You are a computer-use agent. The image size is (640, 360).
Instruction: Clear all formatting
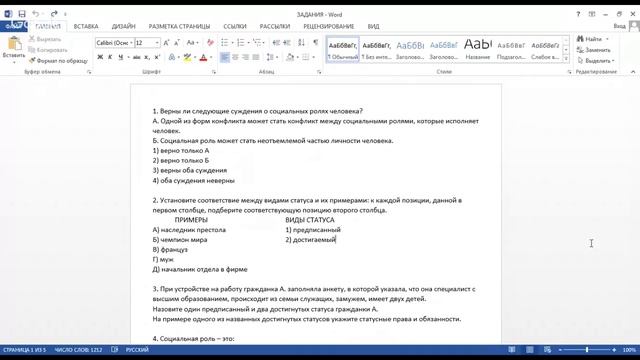click(x=210, y=42)
